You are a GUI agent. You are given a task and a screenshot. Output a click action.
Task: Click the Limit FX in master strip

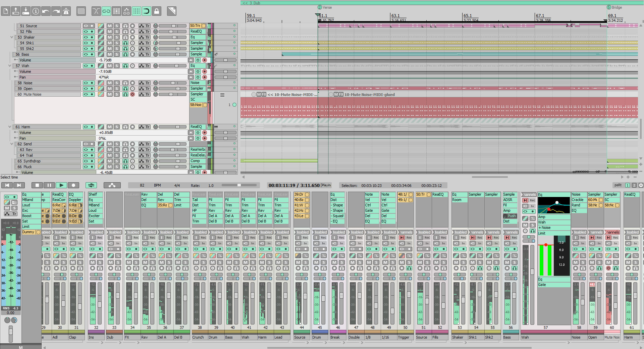tap(31, 227)
